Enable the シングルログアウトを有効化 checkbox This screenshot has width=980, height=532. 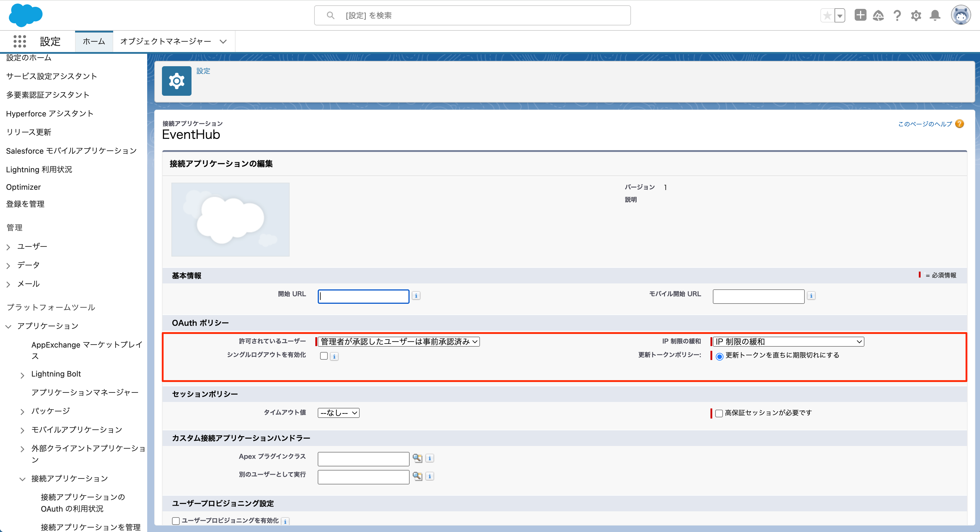tap(324, 356)
